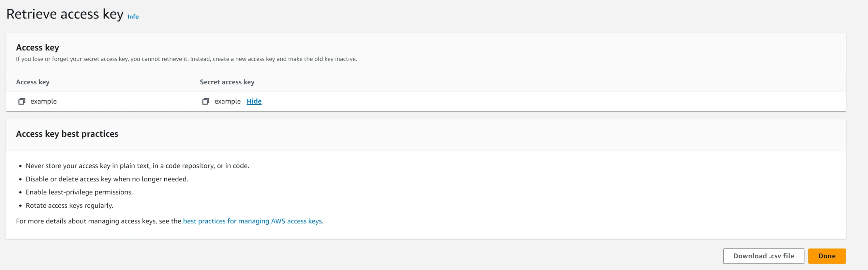This screenshot has height=270, width=868.
Task: Download the .csv file
Action: tap(764, 256)
